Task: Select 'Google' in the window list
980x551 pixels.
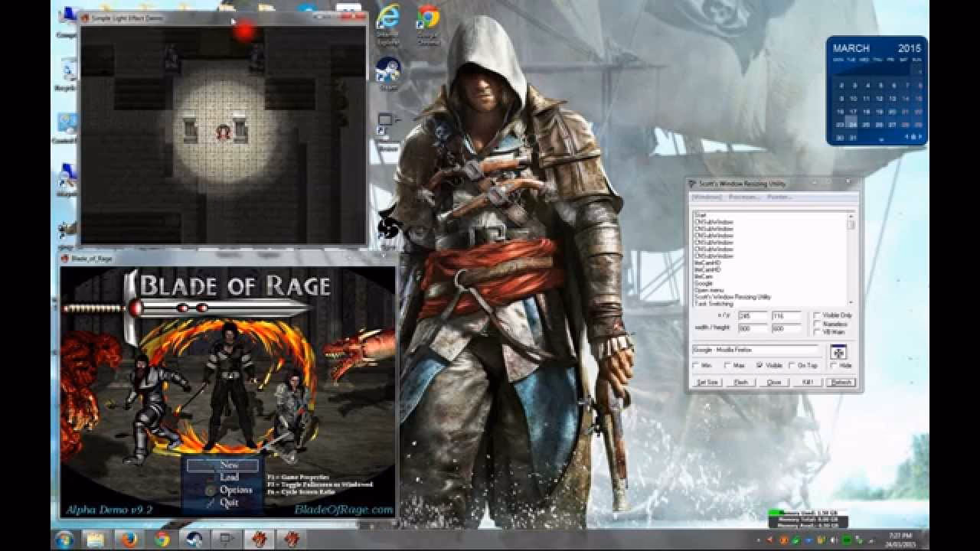Action: [x=704, y=283]
